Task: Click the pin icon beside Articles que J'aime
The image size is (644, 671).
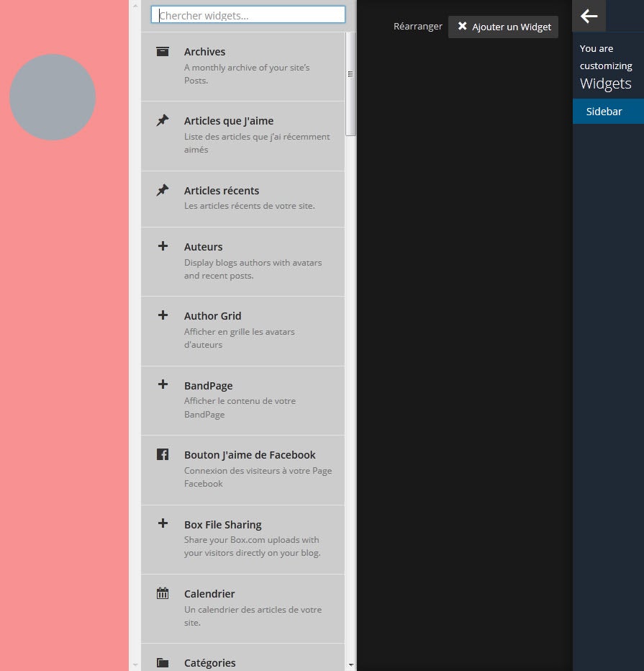Action: [163, 121]
